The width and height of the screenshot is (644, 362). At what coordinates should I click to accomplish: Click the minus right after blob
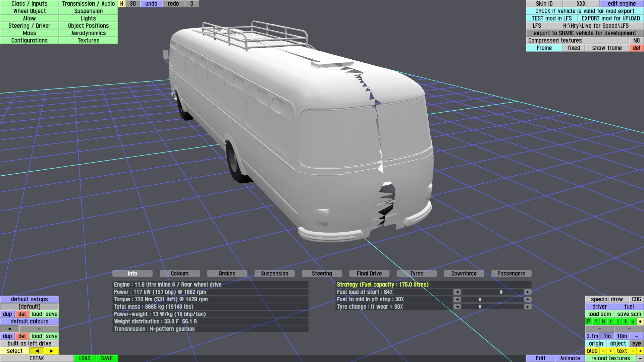(x=603, y=351)
